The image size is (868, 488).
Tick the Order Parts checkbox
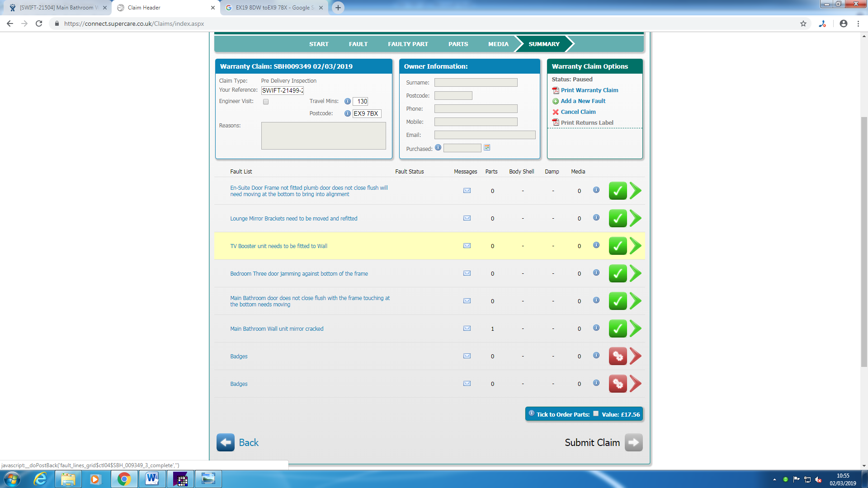pyautogui.click(x=596, y=413)
